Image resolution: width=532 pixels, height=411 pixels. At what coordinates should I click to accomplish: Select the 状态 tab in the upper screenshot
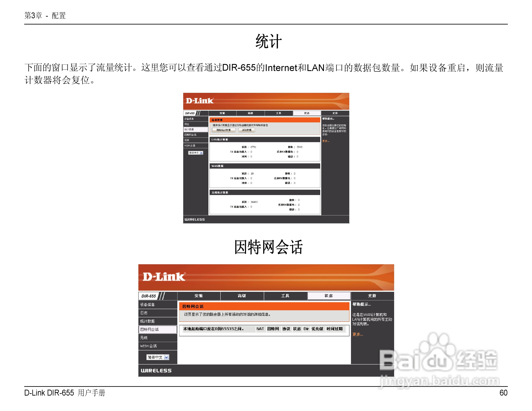tap(307, 113)
